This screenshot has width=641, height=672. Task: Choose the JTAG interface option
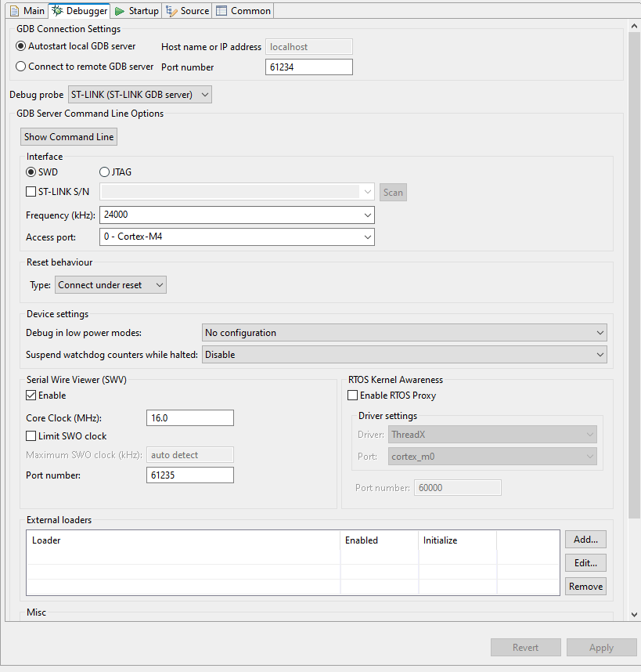tap(115, 172)
